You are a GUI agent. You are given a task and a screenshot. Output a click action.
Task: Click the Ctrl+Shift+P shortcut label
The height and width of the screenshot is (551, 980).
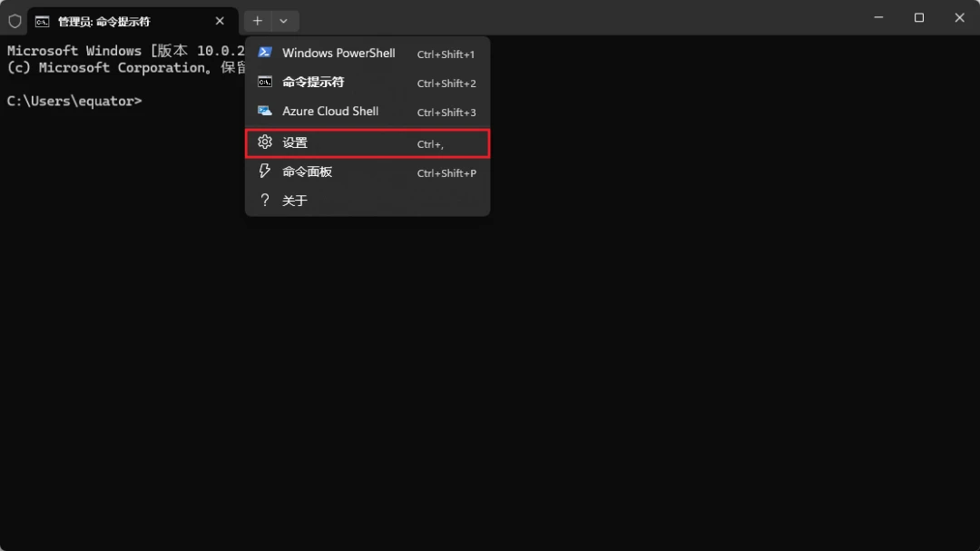(446, 173)
